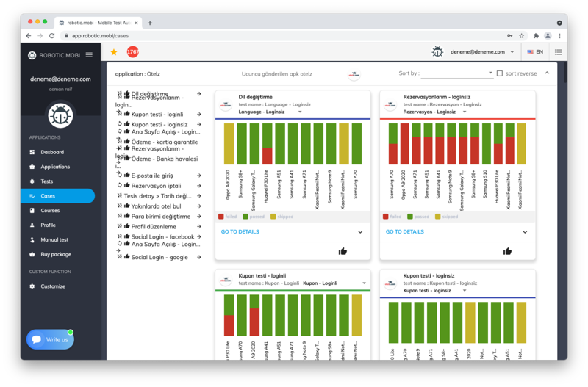Expand GO TO DETAILS on Dil değiştirme

360,232
